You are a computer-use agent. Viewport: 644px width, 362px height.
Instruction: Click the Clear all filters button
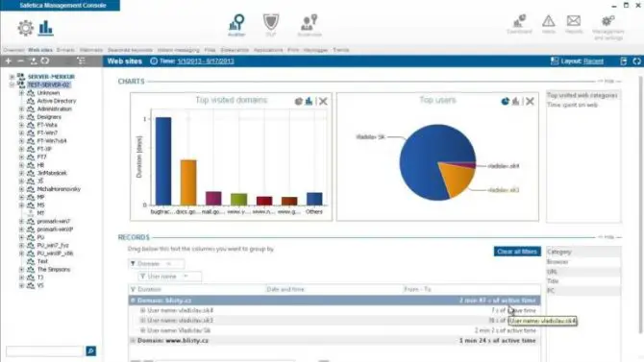pos(517,252)
